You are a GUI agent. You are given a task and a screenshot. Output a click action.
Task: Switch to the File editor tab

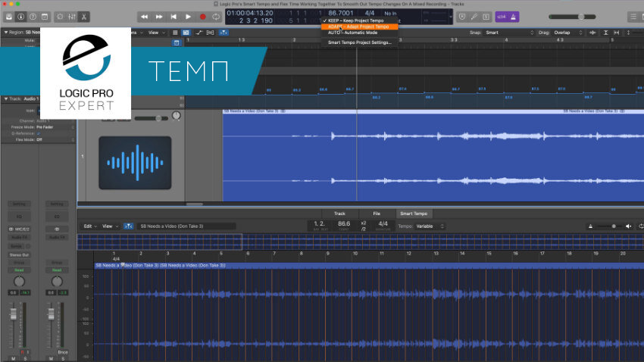[377, 214]
